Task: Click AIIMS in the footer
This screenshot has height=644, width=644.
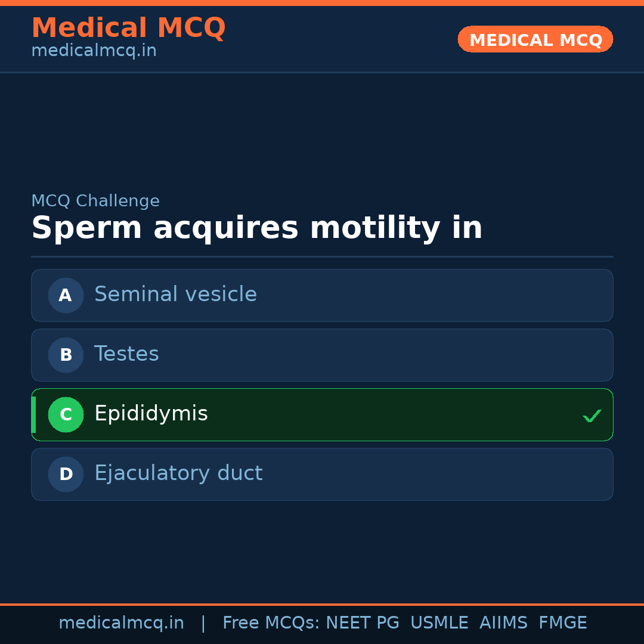Action: (503, 623)
